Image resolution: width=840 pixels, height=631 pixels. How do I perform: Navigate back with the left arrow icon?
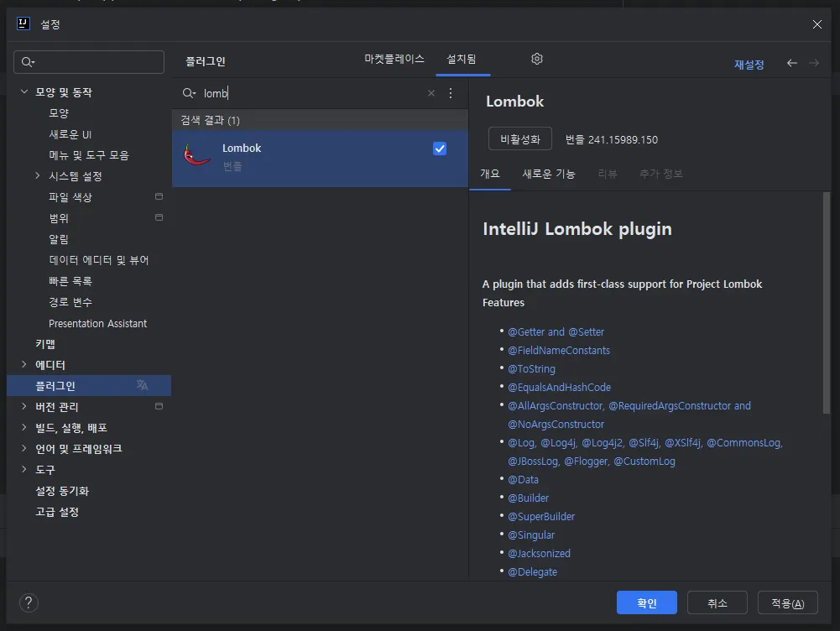792,63
